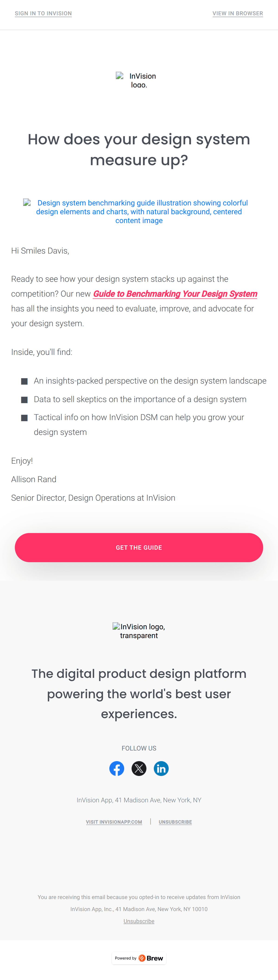Screen dimensions: 278x980
Task: Click the InVision App address line in the footer
Action: point(139,800)
